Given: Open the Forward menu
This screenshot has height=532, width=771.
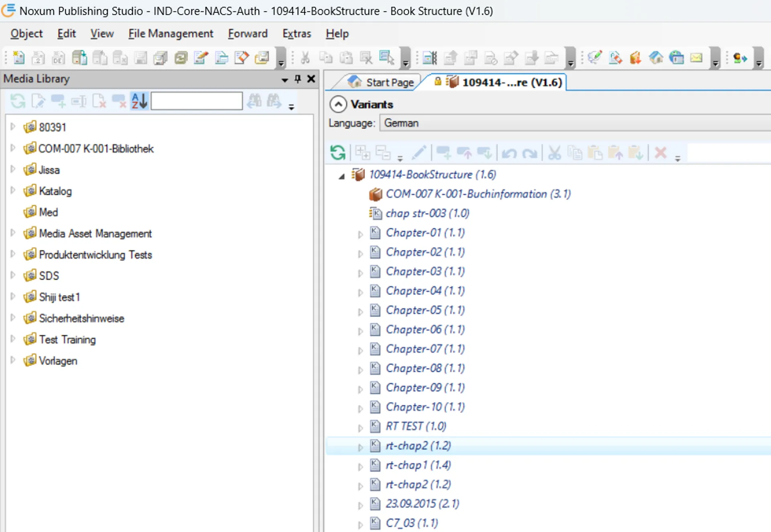Looking at the screenshot, I should tap(248, 34).
